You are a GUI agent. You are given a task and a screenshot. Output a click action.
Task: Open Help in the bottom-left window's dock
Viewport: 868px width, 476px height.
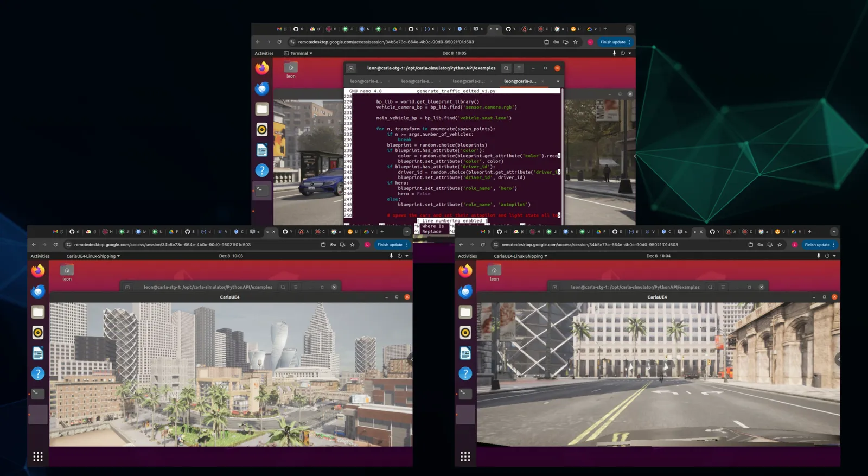(38, 373)
